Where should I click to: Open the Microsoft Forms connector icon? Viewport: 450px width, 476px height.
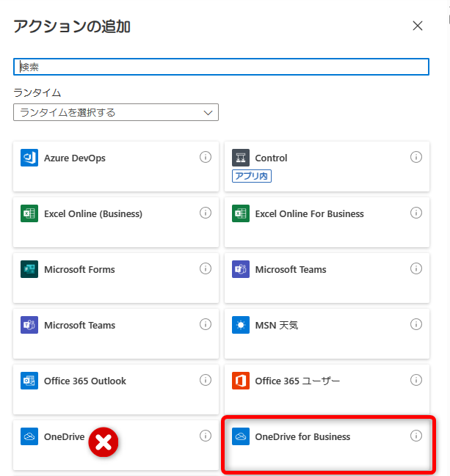click(x=29, y=269)
